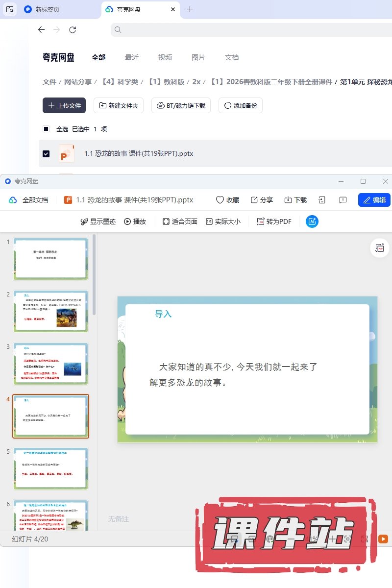Click the blue 编辑 button
Image resolution: width=392 pixels, height=588 pixels.
click(x=374, y=200)
